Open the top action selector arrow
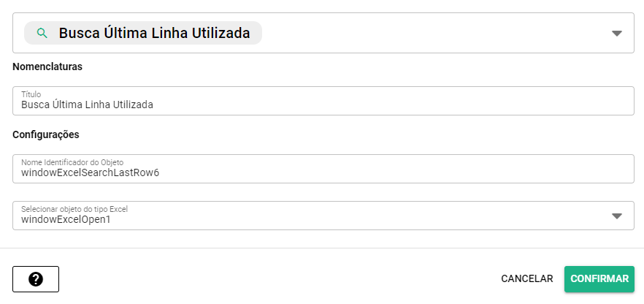 coord(616,34)
